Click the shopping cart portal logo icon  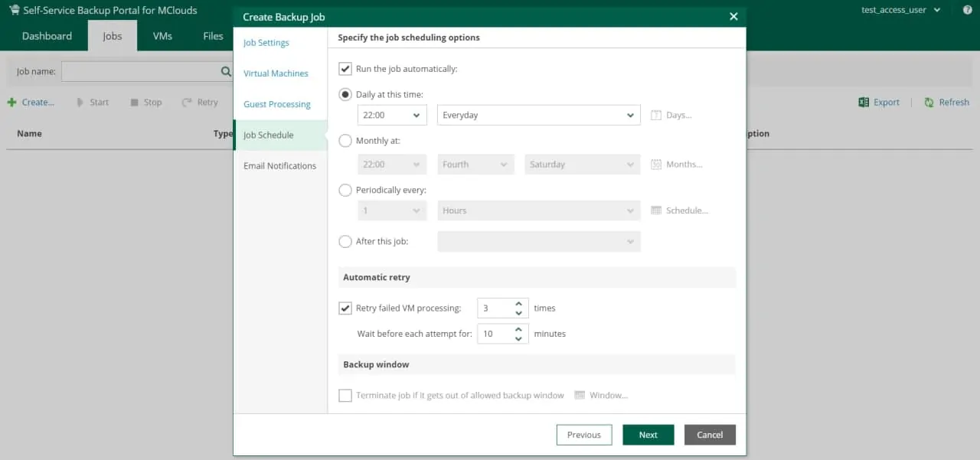click(x=14, y=10)
